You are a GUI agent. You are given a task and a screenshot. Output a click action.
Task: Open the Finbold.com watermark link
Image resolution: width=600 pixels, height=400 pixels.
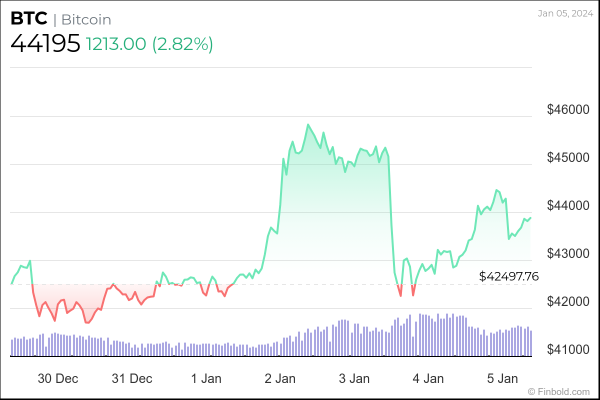click(563, 392)
